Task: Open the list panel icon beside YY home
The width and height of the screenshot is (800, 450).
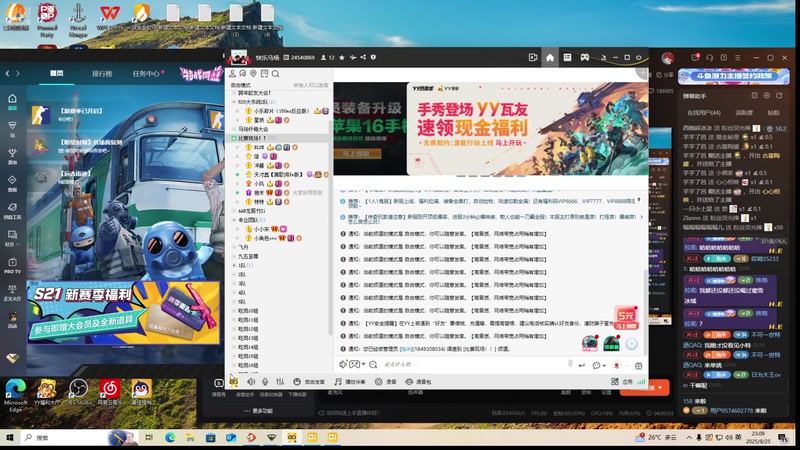Action: [567, 58]
